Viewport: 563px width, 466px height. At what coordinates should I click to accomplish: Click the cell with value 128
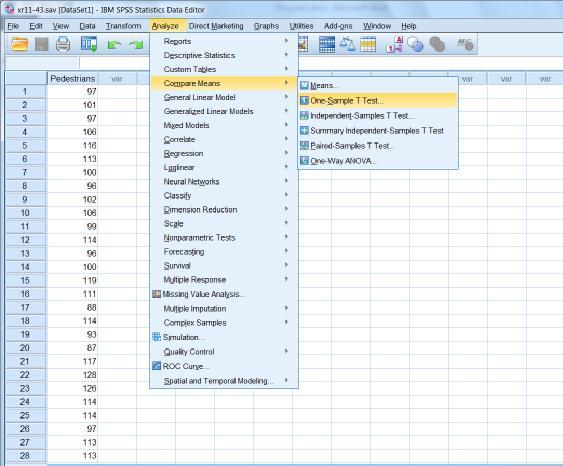[72, 375]
